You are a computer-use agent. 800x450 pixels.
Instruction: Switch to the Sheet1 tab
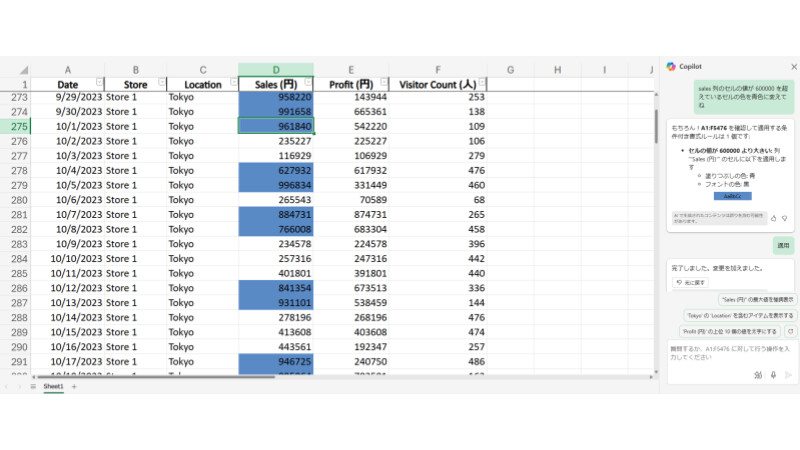[52, 386]
